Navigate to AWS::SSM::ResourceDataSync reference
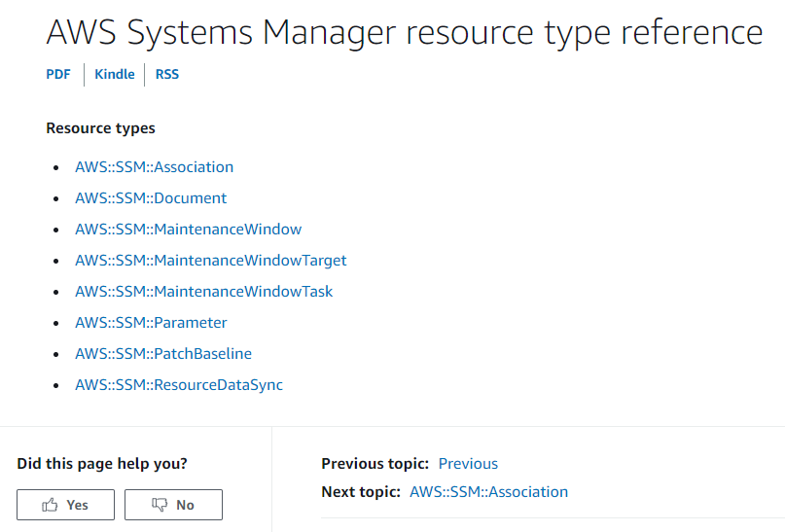 179,384
